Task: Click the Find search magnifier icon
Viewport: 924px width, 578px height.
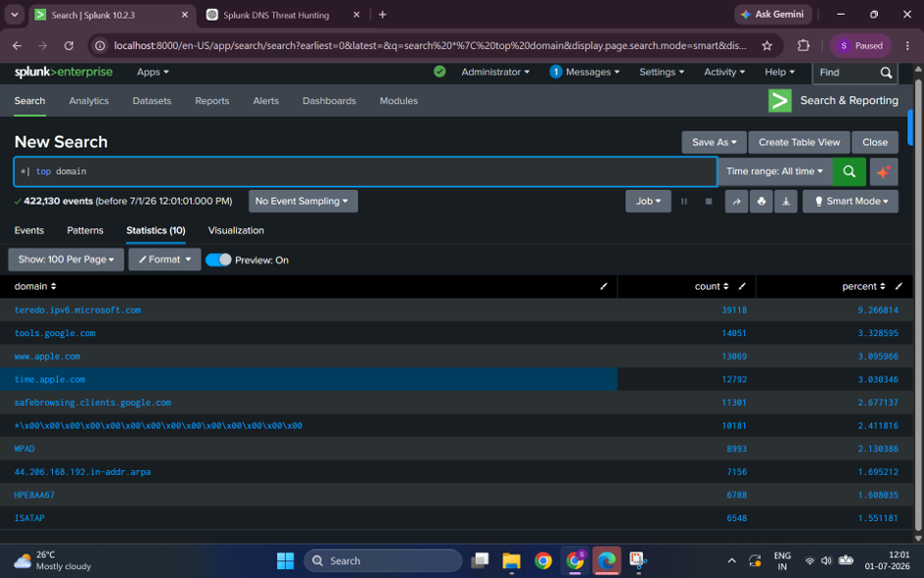Action: coord(886,73)
